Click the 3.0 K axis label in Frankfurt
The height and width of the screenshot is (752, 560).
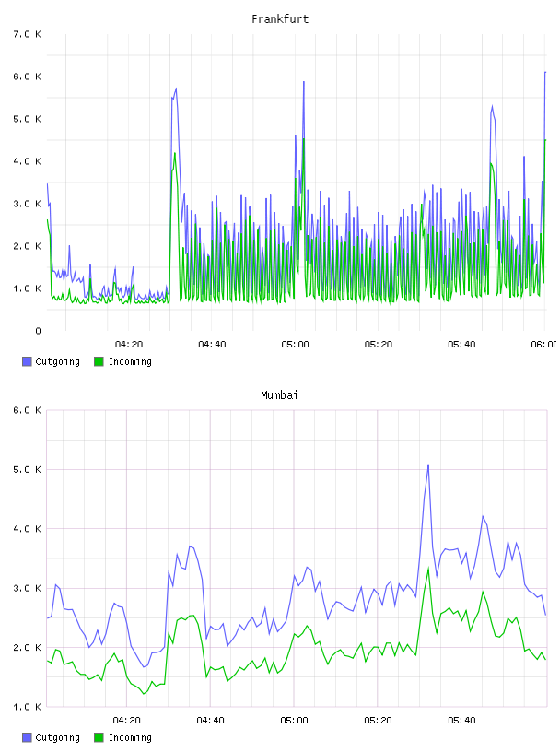pos(28,204)
